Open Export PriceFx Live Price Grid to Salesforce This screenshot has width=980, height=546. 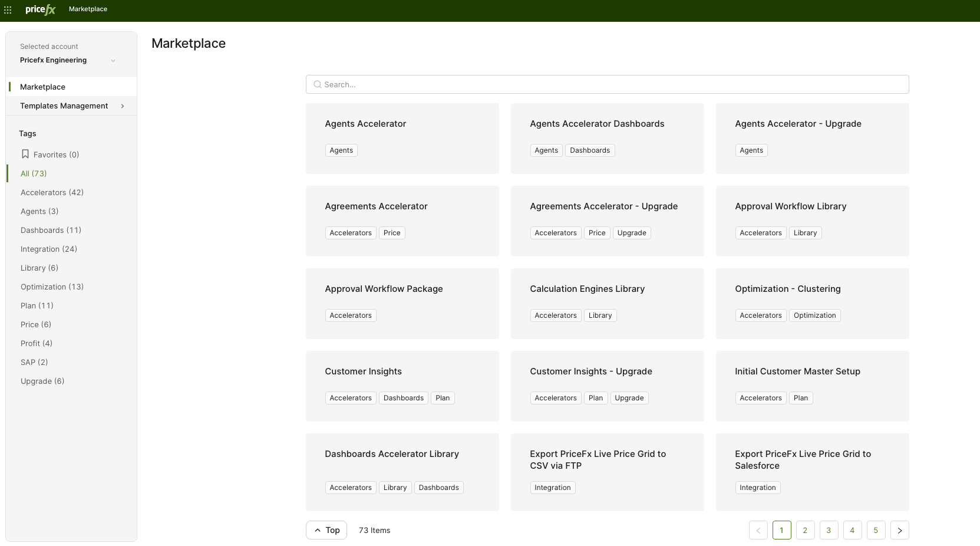pyautogui.click(x=813, y=472)
